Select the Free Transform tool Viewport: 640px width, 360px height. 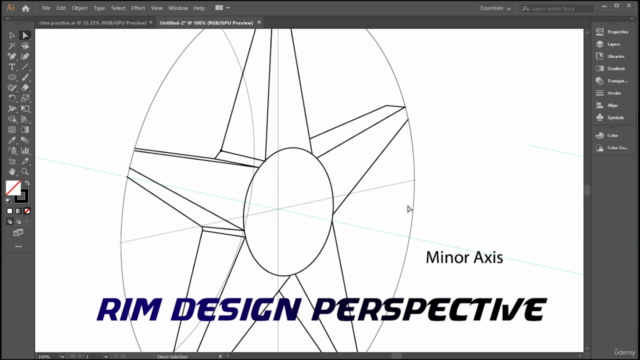(25, 109)
